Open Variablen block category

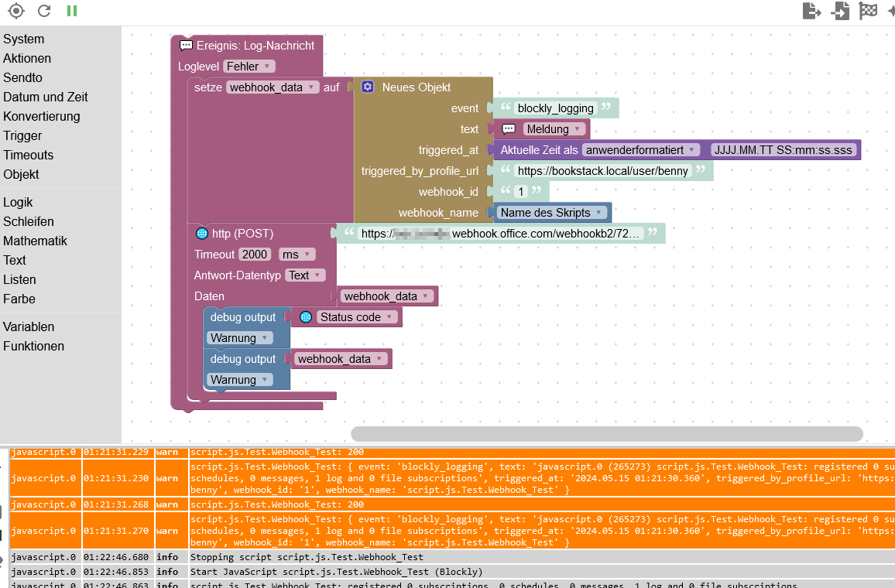29,326
